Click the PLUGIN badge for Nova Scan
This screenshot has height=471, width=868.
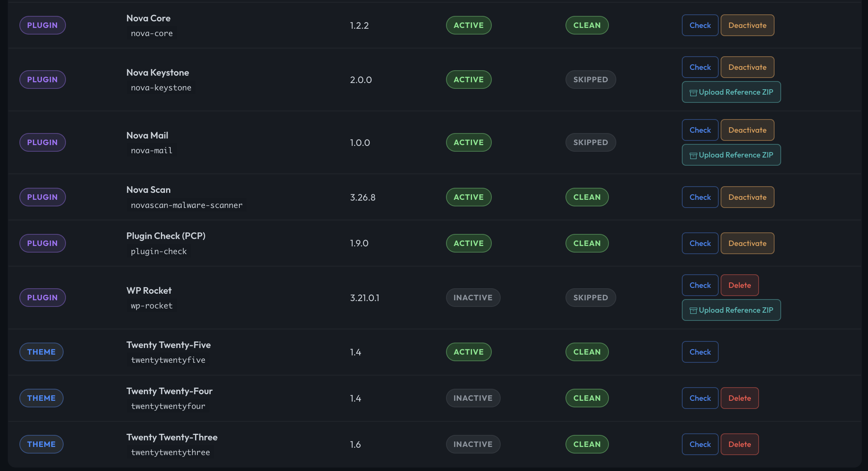[42, 197]
